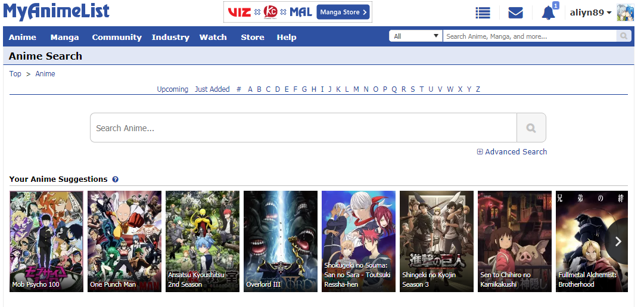Click the VIZ x MAL banner logo
Screen dimensions: 644x307
[269, 12]
